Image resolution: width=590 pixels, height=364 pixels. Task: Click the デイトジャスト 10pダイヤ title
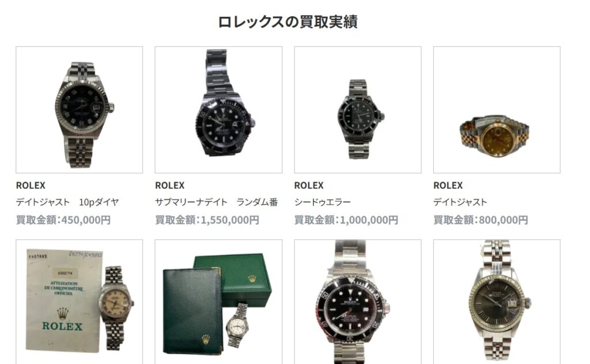click(x=67, y=202)
